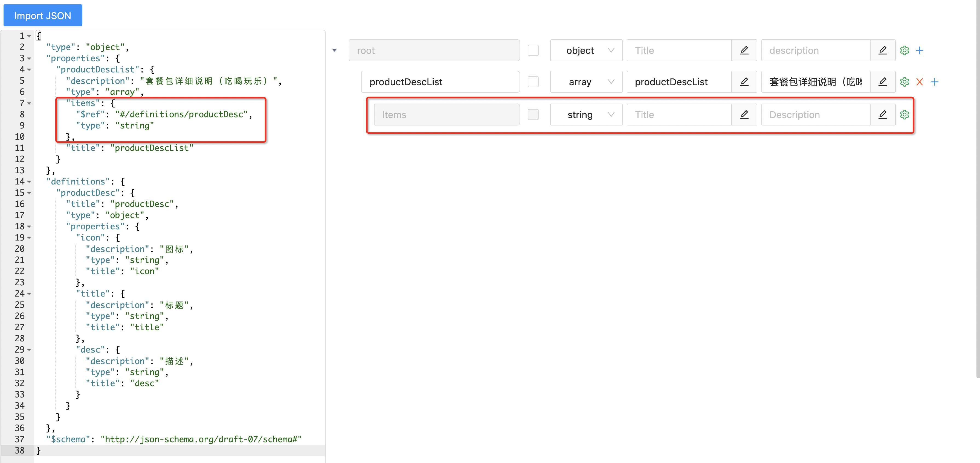Open the array type dropdown

pos(586,82)
